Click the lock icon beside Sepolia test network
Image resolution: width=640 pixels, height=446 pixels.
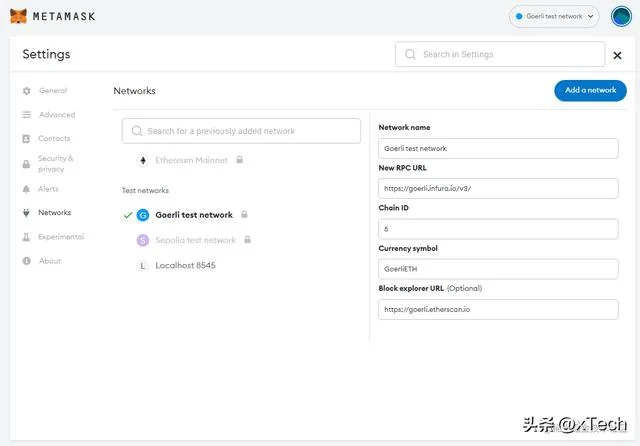point(247,240)
